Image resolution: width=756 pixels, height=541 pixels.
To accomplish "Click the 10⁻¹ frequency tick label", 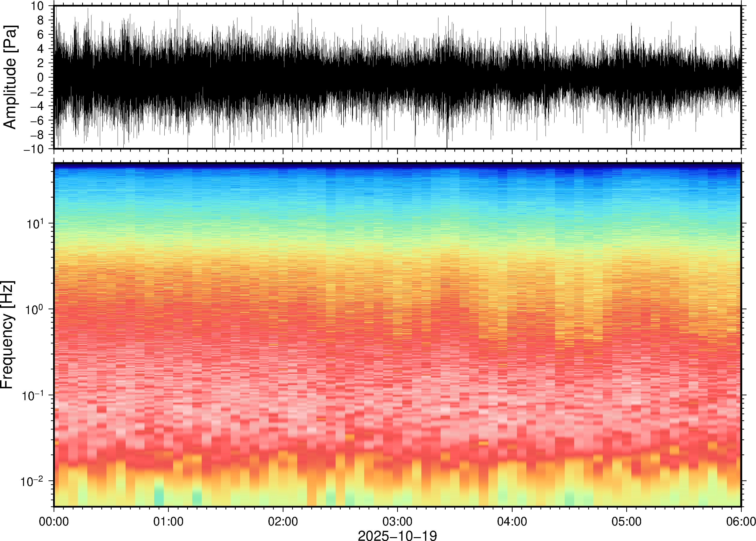I will (32, 395).
